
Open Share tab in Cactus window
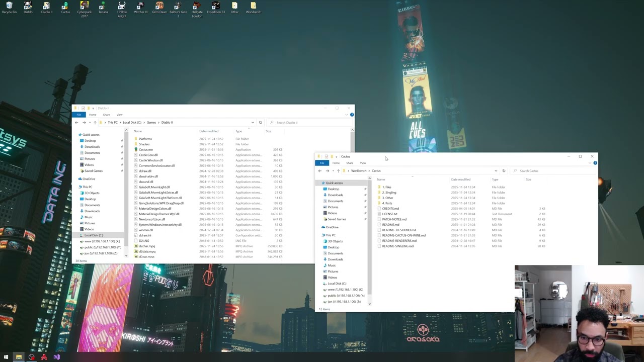[350, 163]
